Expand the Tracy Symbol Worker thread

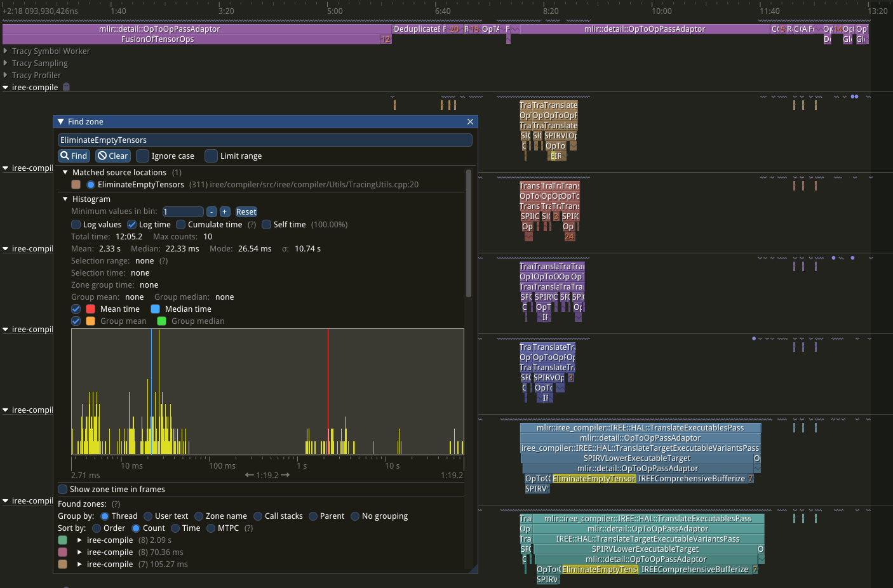tap(6, 51)
